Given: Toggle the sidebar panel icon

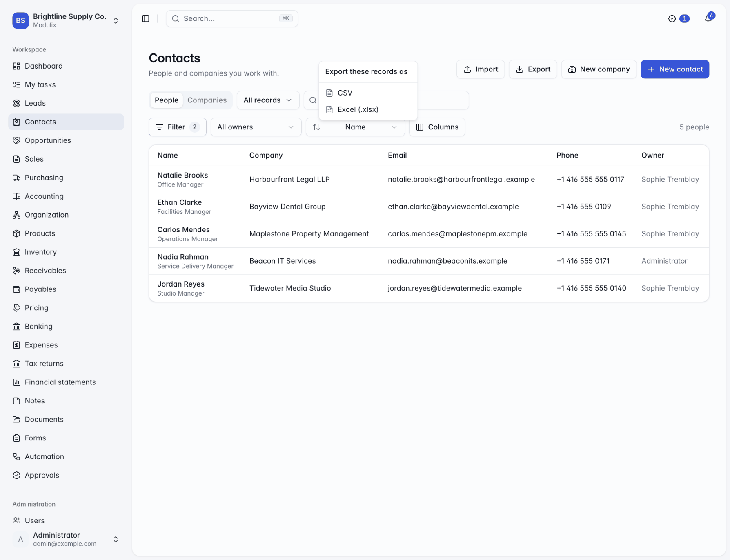Looking at the screenshot, I should tap(145, 18).
